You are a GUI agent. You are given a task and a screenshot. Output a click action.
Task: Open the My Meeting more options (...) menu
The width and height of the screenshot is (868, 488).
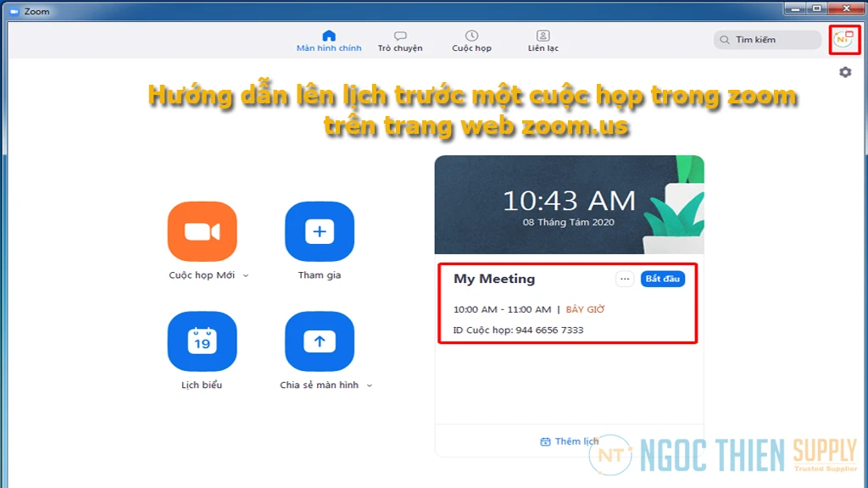pyautogui.click(x=625, y=279)
